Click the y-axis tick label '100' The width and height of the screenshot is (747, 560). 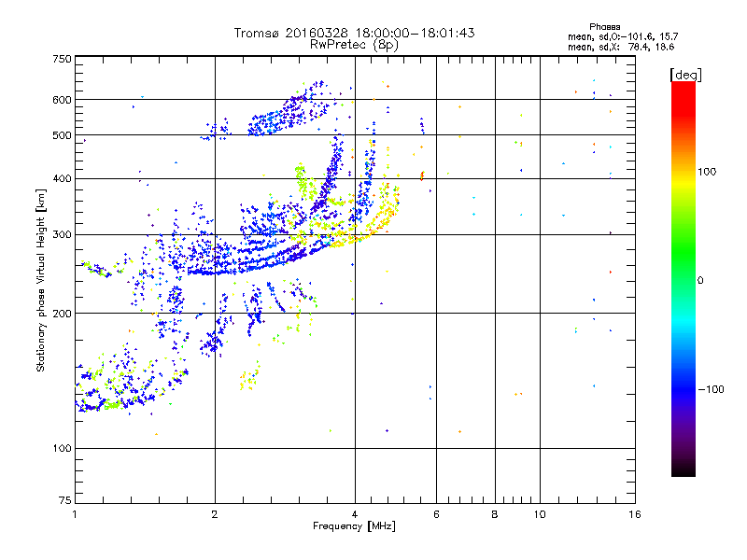point(62,449)
